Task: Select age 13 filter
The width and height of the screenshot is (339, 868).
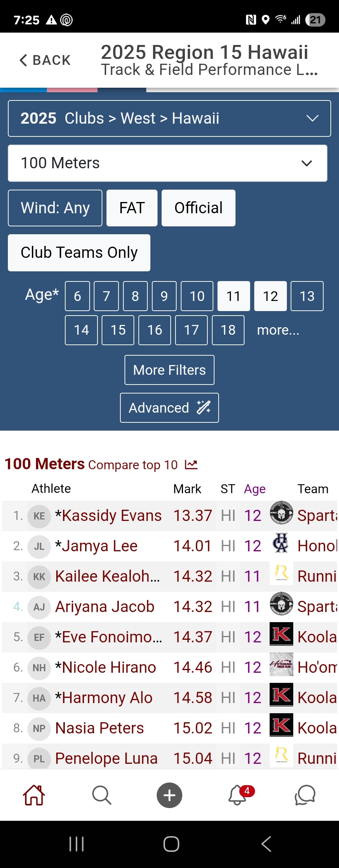Action: (307, 296)
